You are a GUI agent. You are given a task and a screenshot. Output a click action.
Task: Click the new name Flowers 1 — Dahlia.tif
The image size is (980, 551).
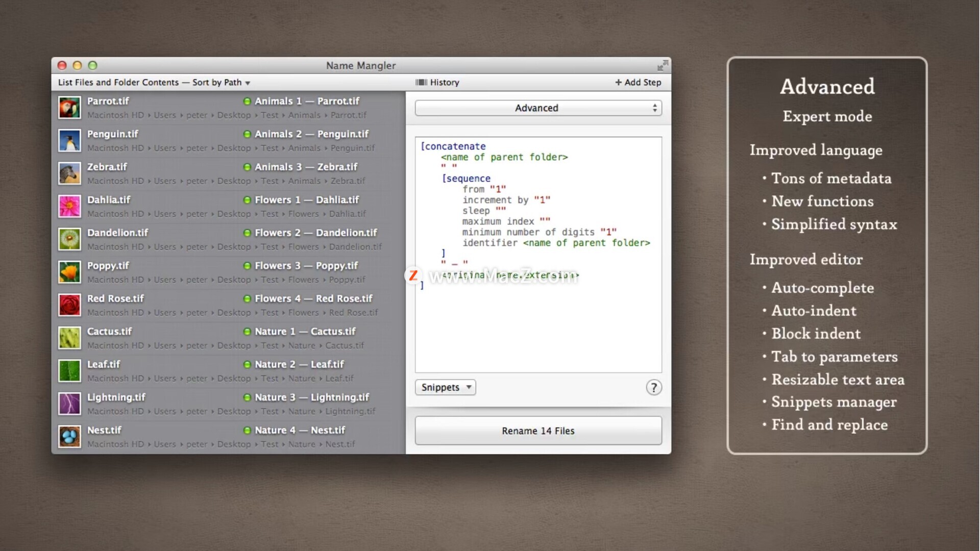[x=307, y=200]
